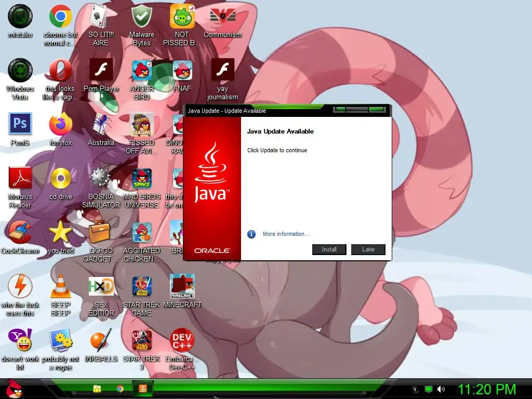Open the 'furryfox' Firefox icon
This screenshot has height=399, width=532.
pyautogui.click(x=60, y=124)
